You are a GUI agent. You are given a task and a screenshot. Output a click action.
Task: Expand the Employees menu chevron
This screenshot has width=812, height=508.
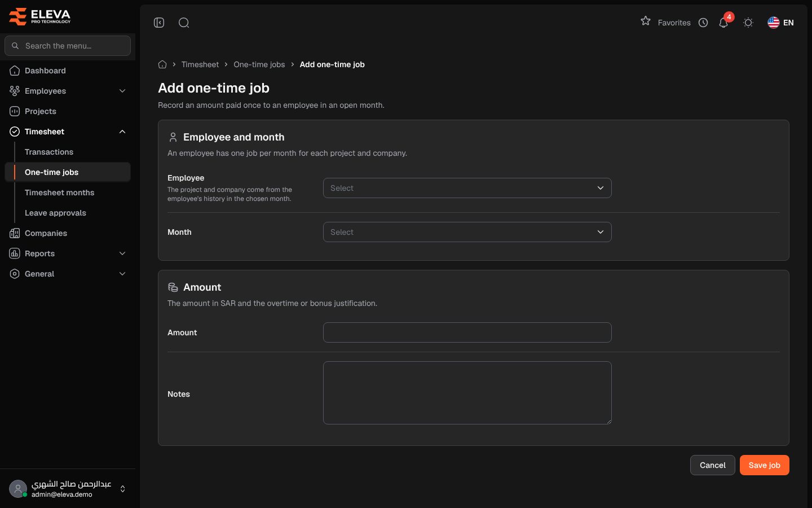pyautogui.click(x=122, y=91)
